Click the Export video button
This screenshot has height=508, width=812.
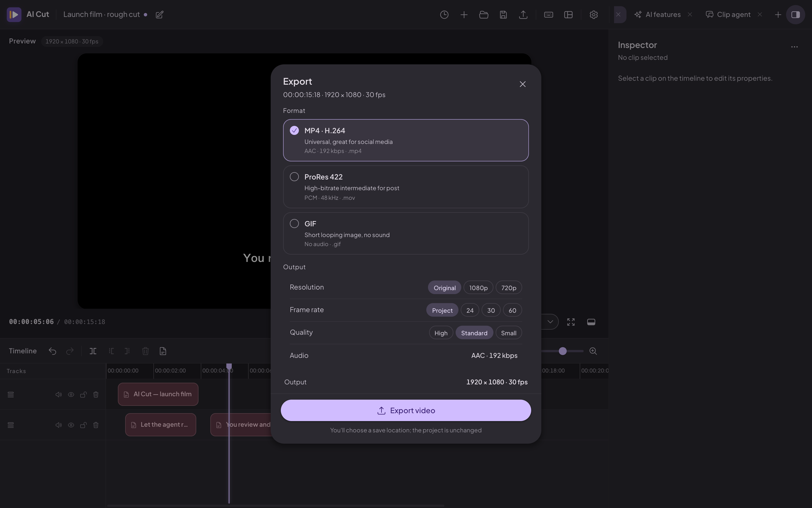pos(406,410)
